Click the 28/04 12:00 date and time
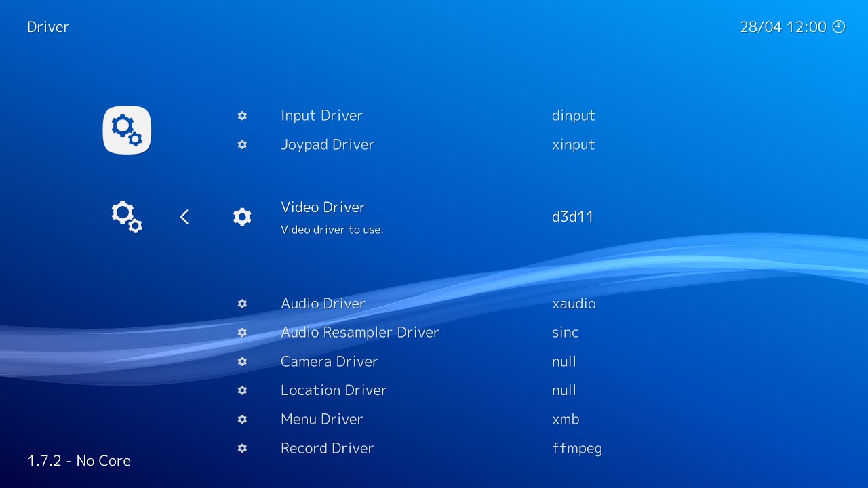The height and width of the screenshot is (488, 868). (x=783, y=27)
